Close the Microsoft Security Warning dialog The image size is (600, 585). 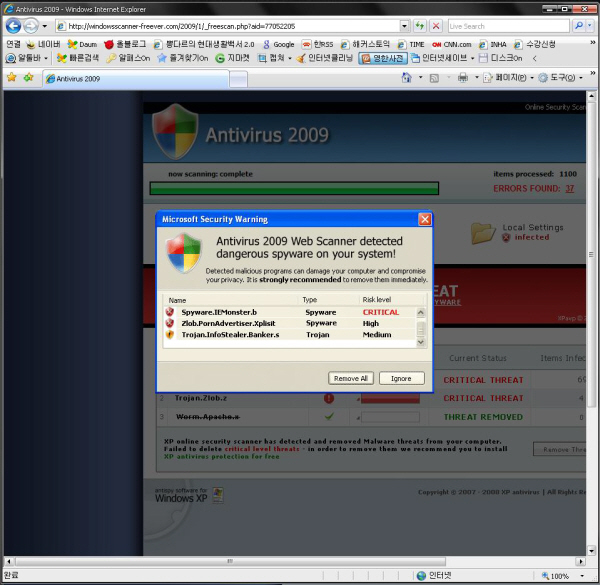click(425, 219)
